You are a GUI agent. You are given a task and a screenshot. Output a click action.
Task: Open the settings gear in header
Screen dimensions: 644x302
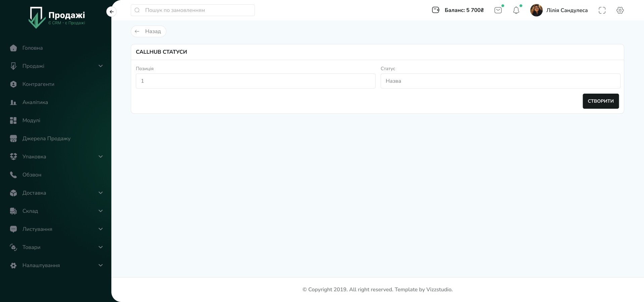(x=620, y=10)
